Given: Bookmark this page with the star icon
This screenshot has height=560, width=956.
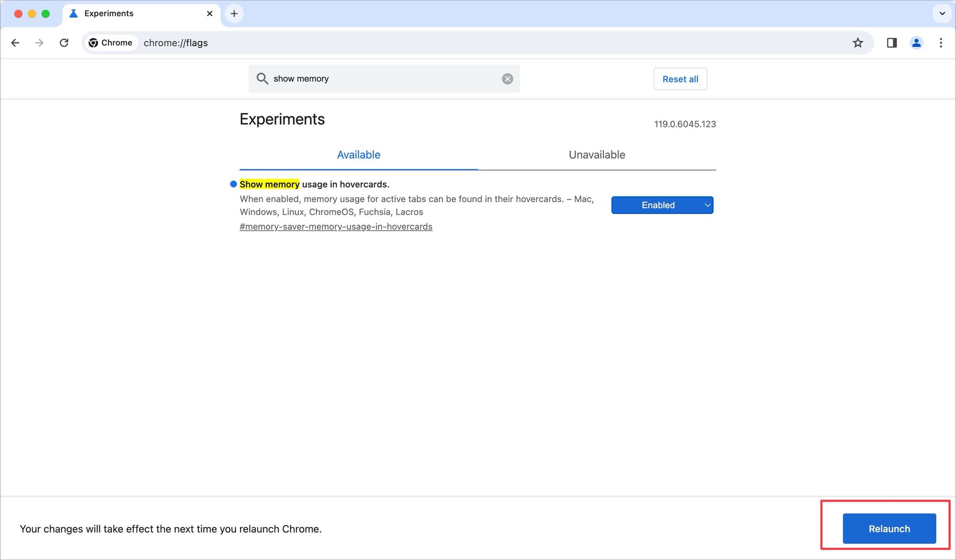Looking at the screenshot, I should [858, 43].
